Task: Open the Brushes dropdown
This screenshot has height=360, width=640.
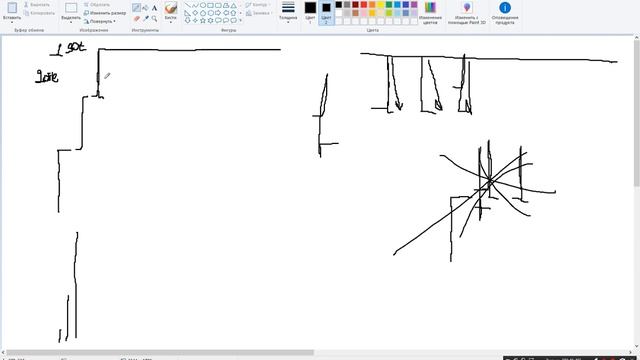Action: point(171,22)
